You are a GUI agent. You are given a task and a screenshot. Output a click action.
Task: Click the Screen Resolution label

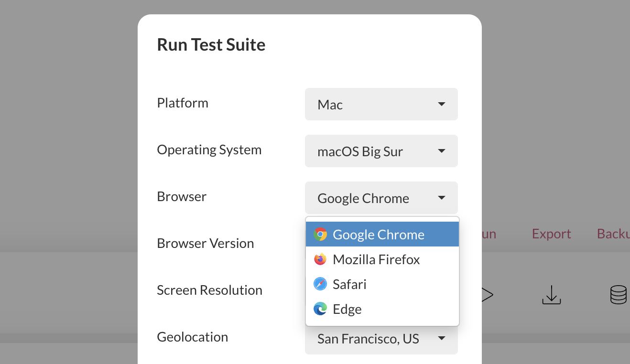[209, 290]
